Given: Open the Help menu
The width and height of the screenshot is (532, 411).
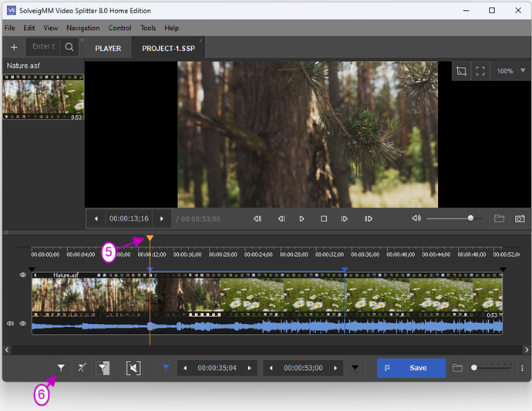Looking at the screenshot, I should [172, 28].
